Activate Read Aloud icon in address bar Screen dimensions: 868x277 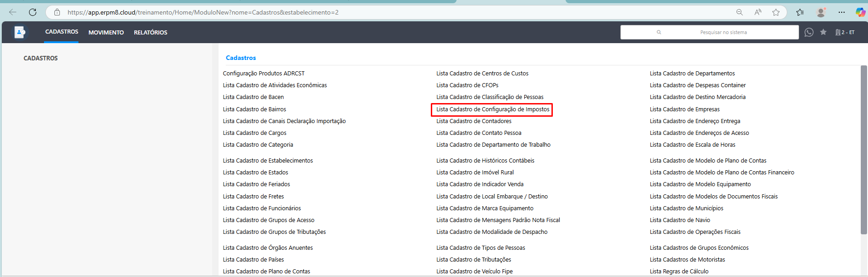[758, 12]
